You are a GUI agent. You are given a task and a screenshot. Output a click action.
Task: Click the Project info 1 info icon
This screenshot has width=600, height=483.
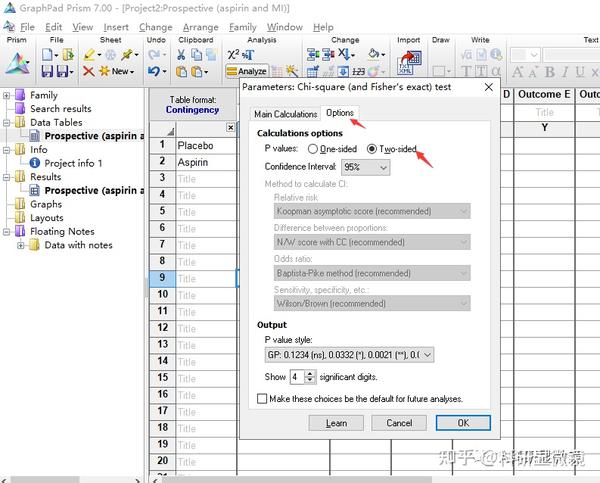tap(34, 163)
